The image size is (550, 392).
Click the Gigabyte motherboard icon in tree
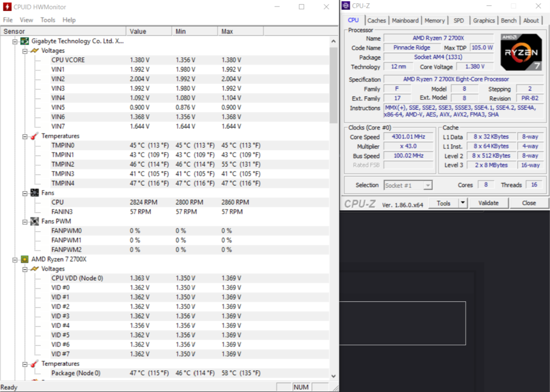click(x=25, y=41)
